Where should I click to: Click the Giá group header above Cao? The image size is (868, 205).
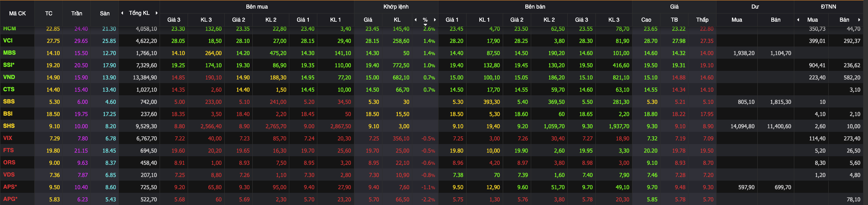pos(675,7)
